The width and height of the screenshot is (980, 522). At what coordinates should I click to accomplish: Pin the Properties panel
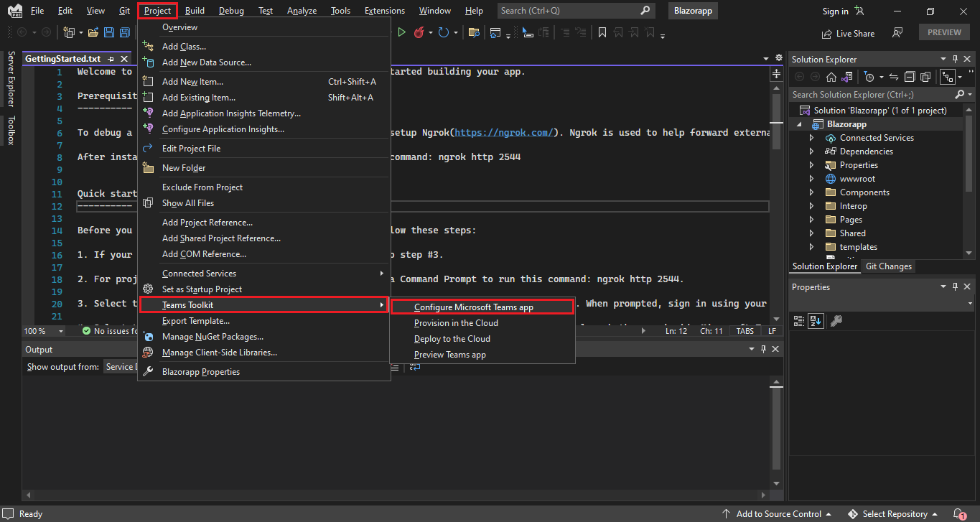(x=956, y=286)
